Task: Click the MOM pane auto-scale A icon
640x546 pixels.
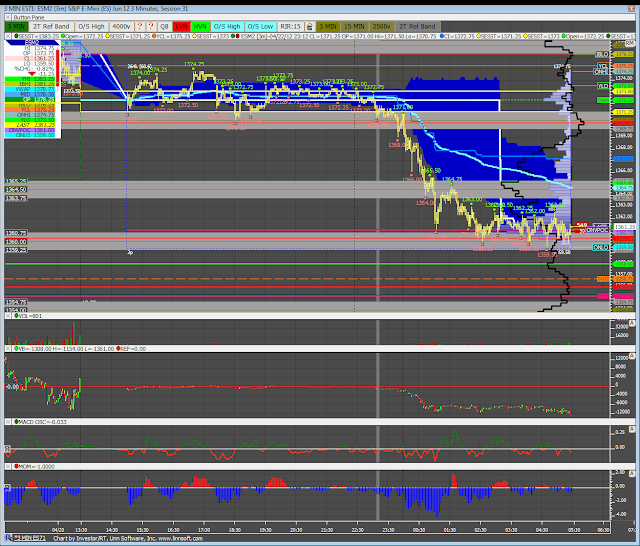Action: tap(632, 474)
